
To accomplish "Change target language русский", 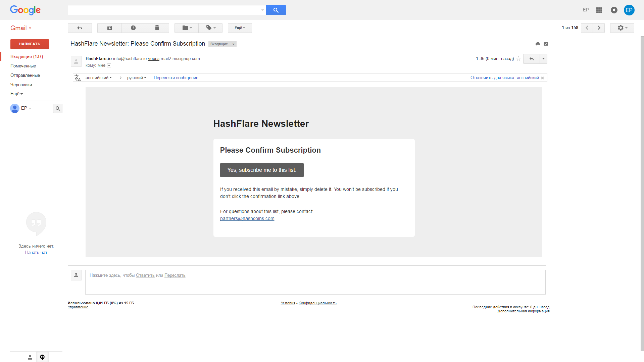I will (x=137, y=77).
